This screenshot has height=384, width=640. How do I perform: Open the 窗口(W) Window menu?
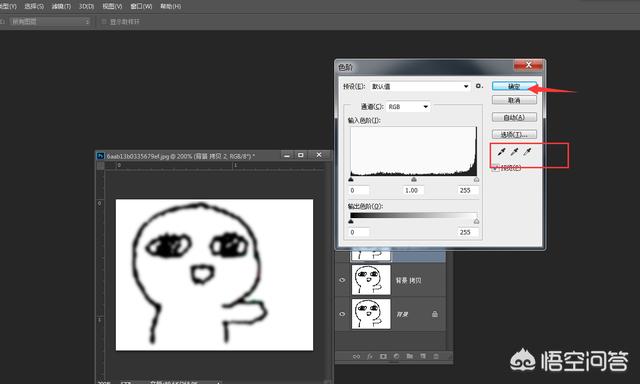click(141, 7)
